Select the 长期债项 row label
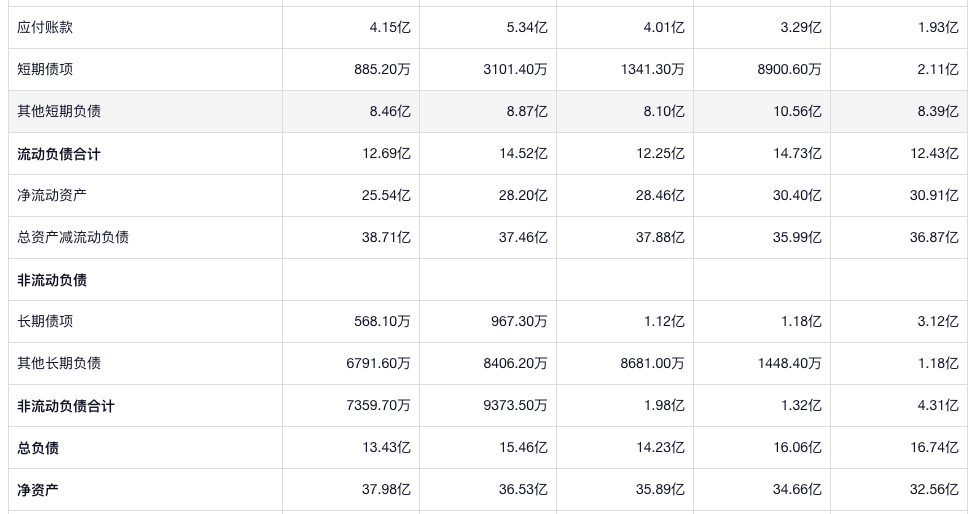The image size is (969, 514). [45, 321]
